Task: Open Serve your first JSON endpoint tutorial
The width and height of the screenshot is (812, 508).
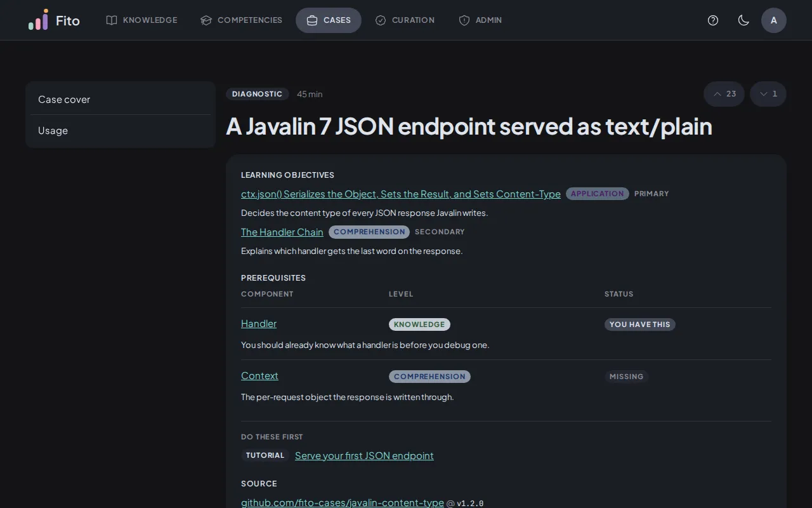Action: [364, 456]
